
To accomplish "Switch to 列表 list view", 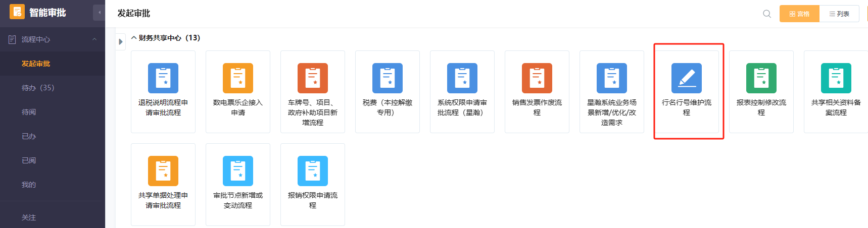I will 839,14.
